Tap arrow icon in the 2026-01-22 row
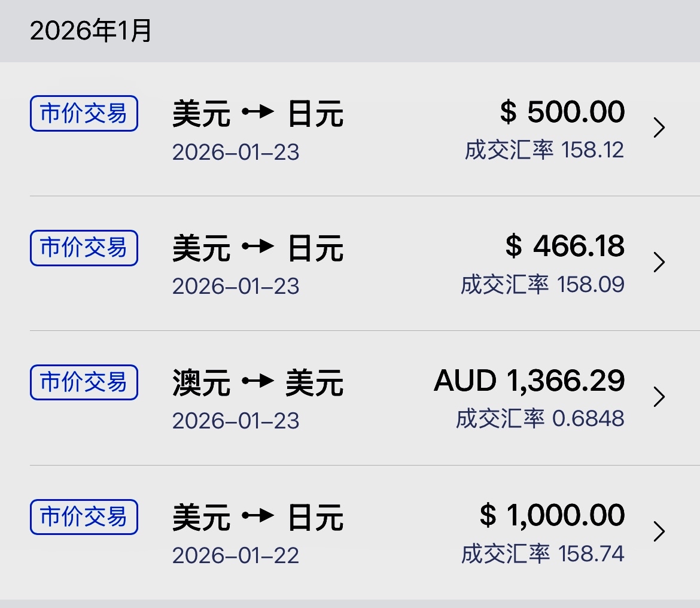 point(258,516)
